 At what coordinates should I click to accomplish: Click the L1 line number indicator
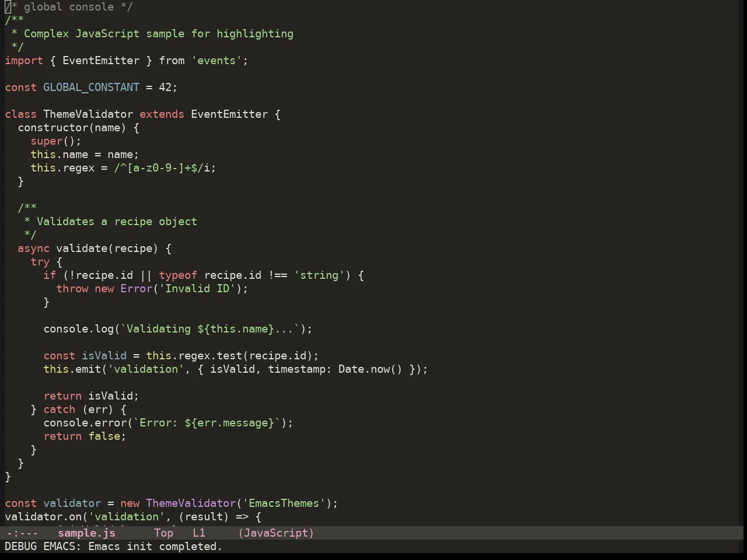coord(199,533)
